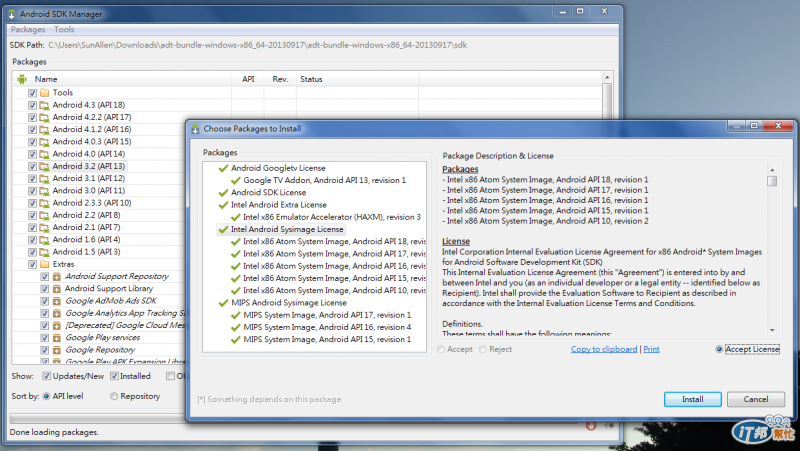Screen dimensions: 800x451
Task: Select the Accept License radio button
Action: coord(719,349)
